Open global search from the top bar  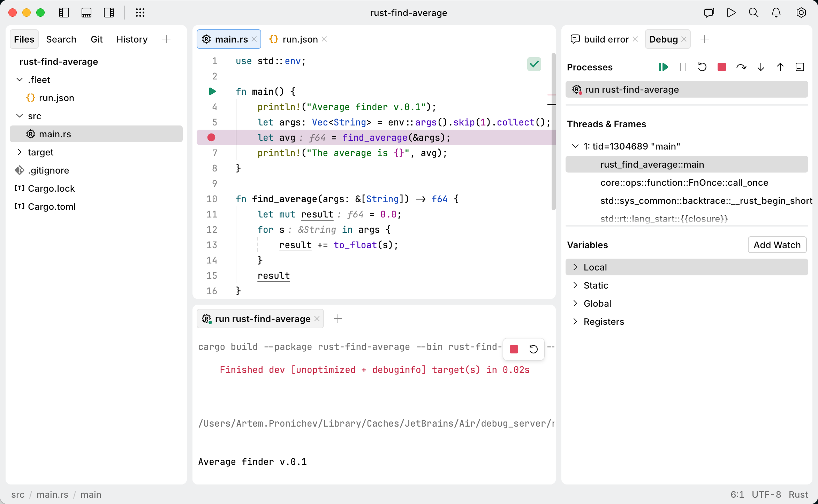click(753, 13)
